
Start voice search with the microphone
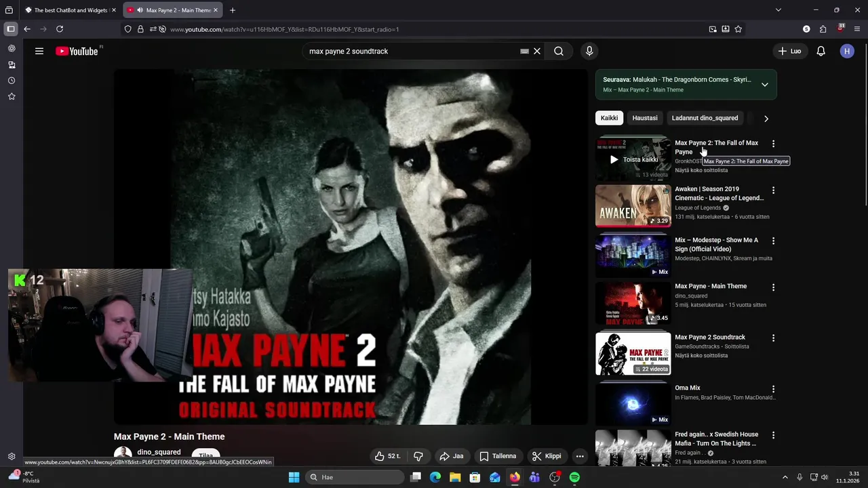click(x=589, y=51)
